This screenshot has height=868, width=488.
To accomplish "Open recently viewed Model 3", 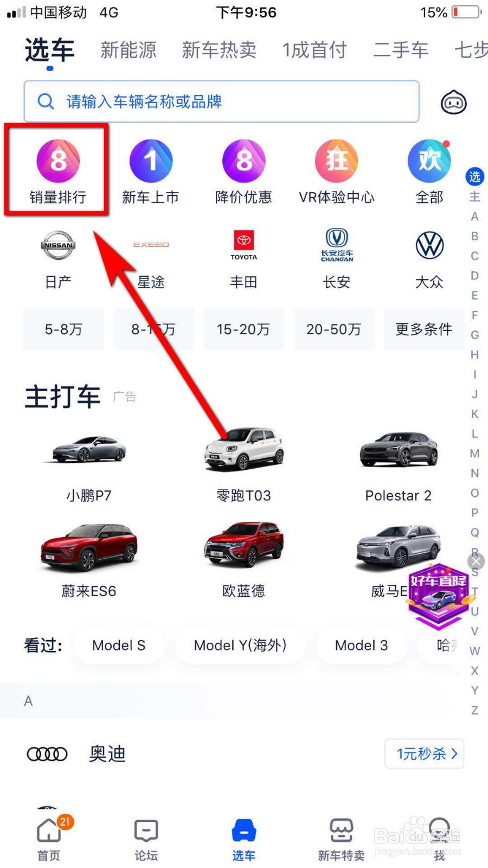I will [x=361, y=645].
